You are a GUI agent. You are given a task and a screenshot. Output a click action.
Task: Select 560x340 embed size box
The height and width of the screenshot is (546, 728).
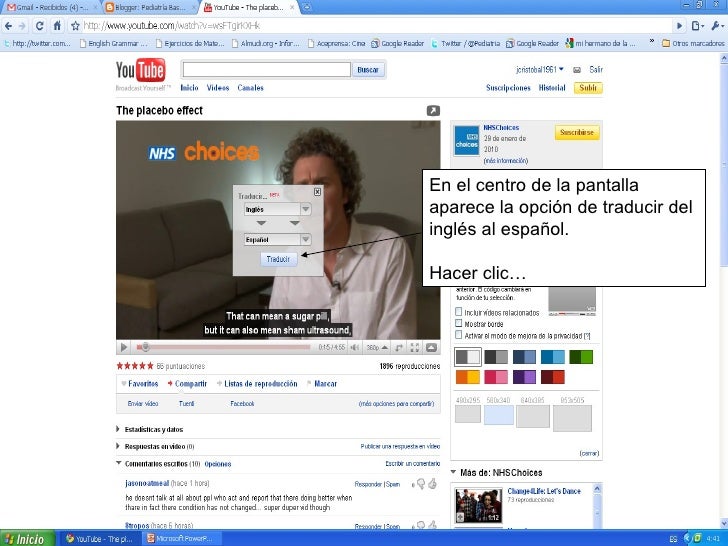[499, 415]
